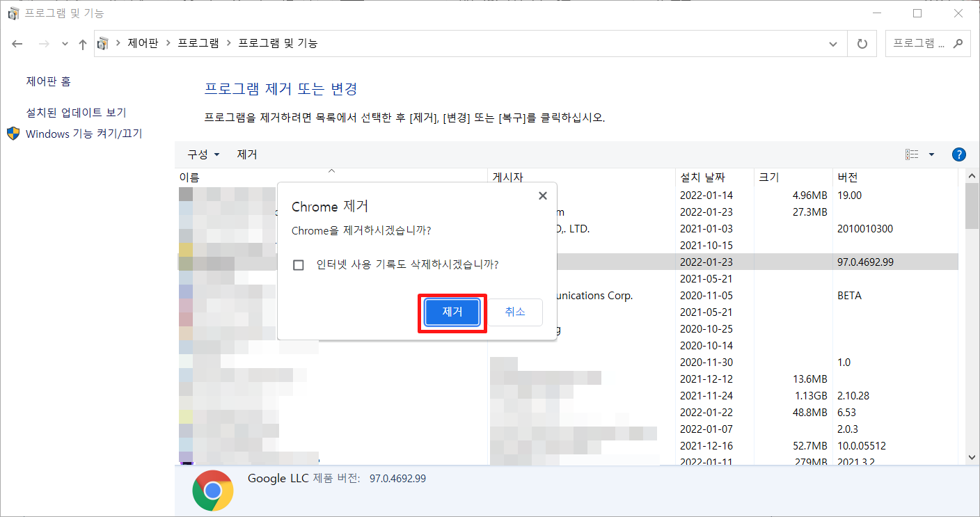Sort by the 크기 column header

point(793,177)
